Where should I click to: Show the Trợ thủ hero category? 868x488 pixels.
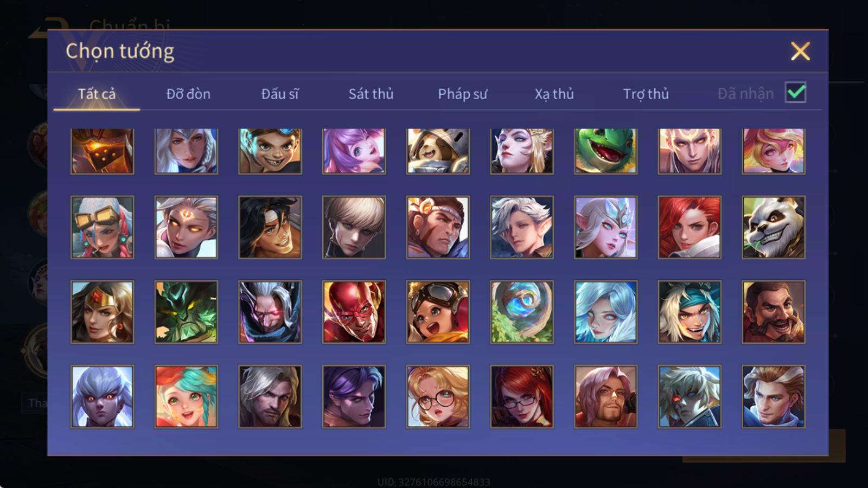click(646, 94)
